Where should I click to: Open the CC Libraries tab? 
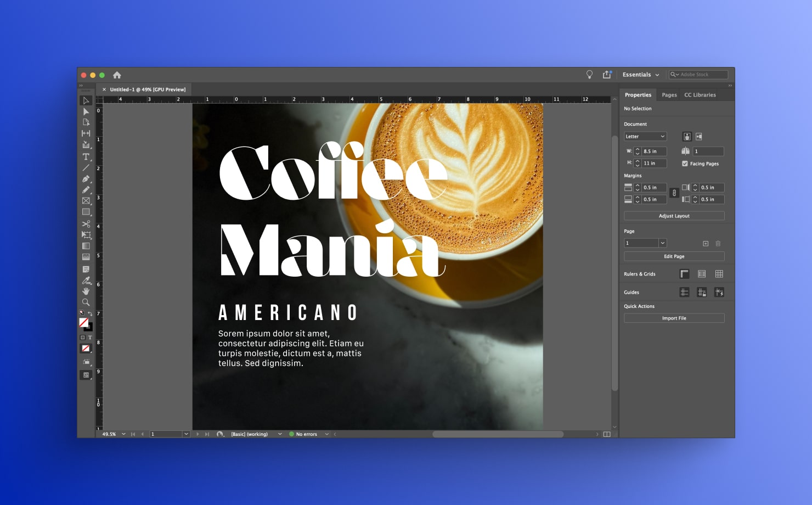700,94
